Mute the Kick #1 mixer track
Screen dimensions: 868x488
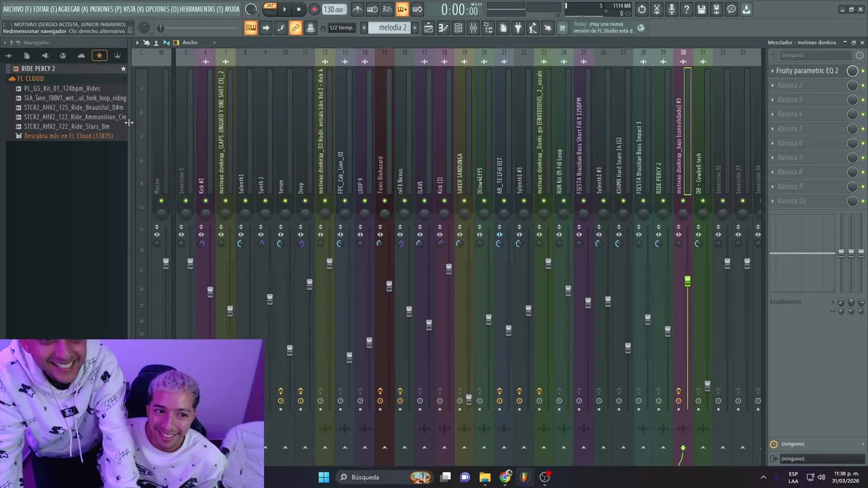coord(205,201)
